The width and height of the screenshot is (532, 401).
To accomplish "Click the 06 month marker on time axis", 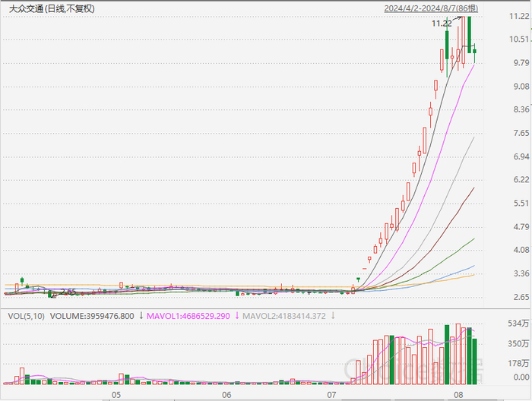I will click(226, 395).
